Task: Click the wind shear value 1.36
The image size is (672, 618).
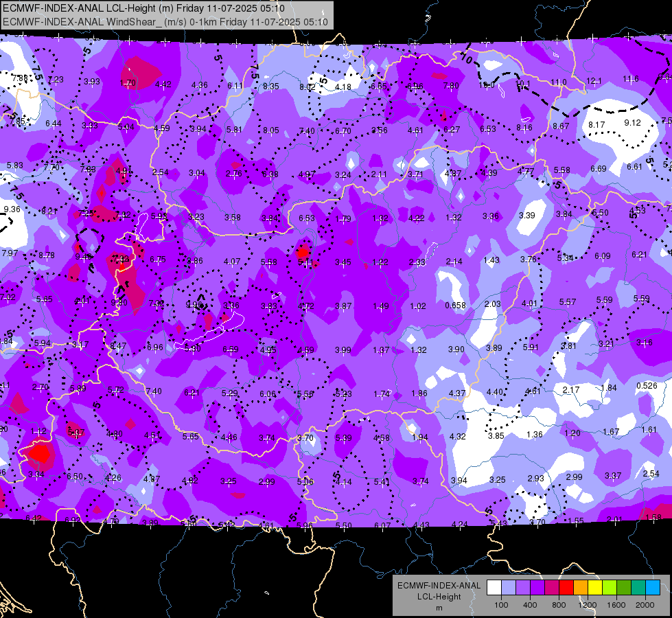Action: tap(534, 435)
